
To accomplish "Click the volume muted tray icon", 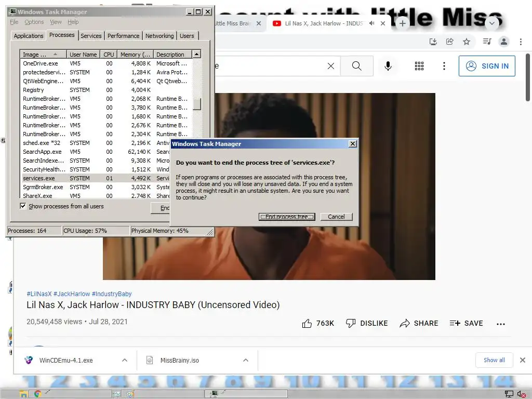I will pos(522,394).
